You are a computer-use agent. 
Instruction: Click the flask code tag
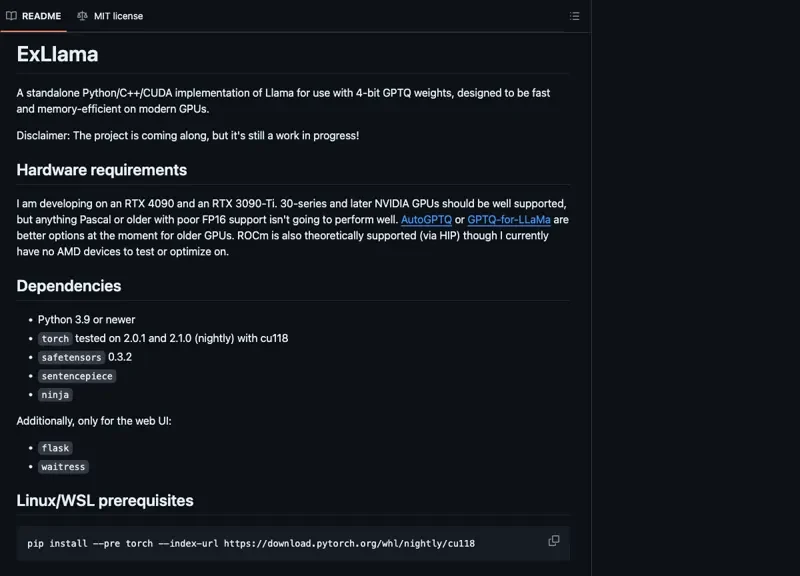point(55,448)
